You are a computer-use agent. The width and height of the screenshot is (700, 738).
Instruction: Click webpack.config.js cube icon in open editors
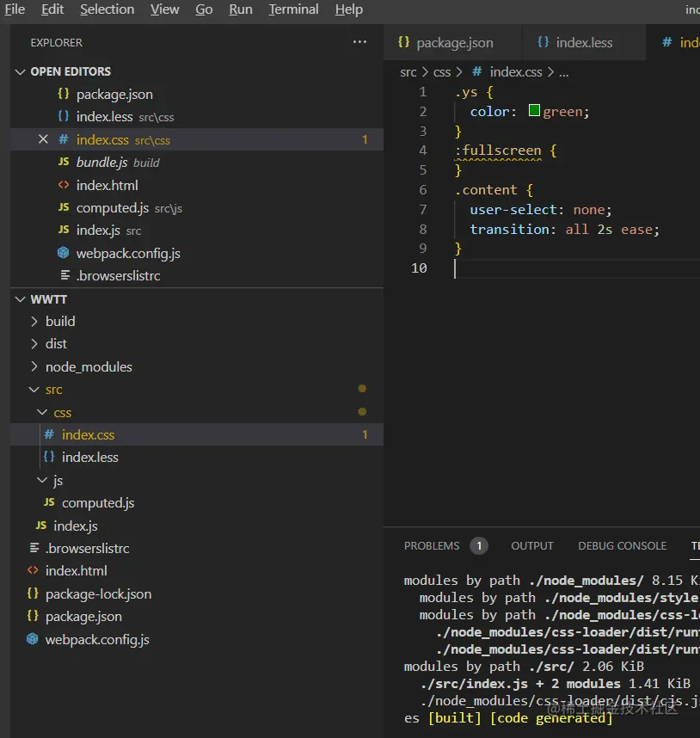pos(63,253)
